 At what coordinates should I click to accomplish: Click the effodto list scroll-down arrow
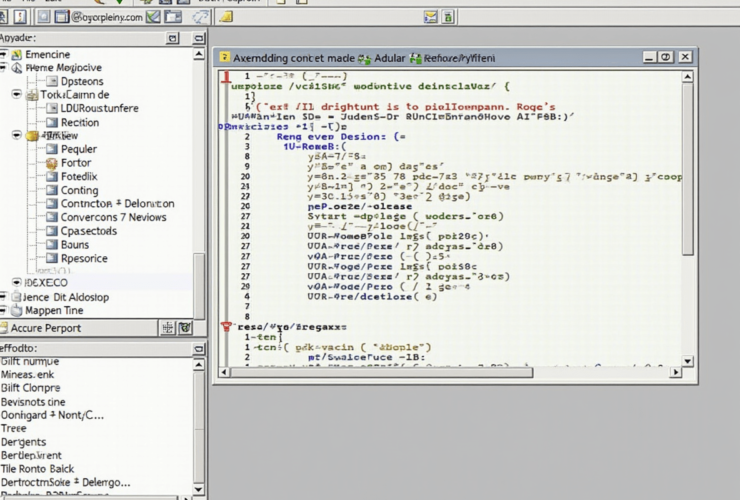[199, 490]
